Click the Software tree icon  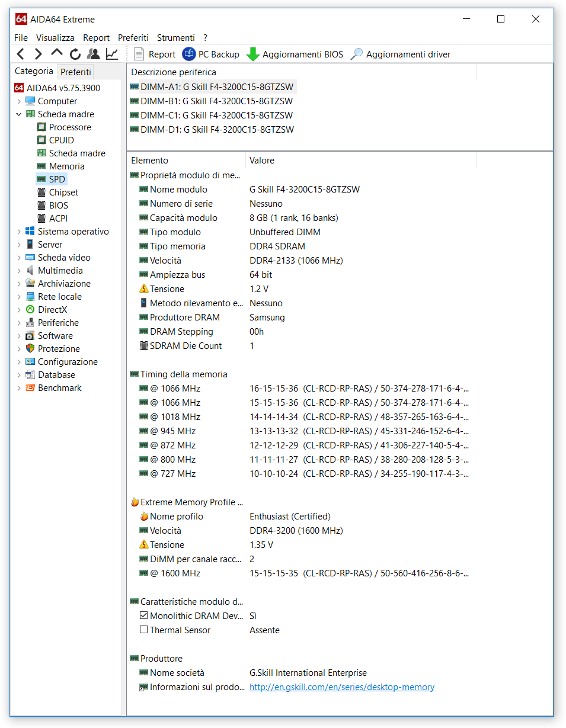click(30, 336)
